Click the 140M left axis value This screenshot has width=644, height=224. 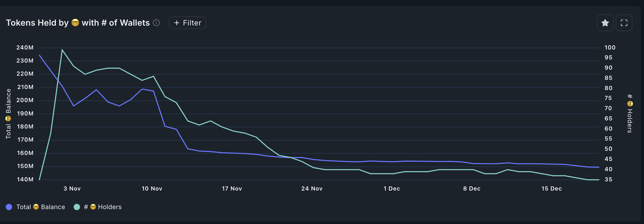(x=25, y=180)
